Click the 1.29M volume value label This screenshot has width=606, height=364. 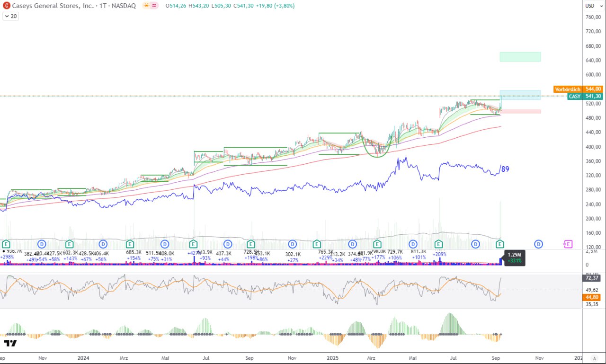(515, 255)
